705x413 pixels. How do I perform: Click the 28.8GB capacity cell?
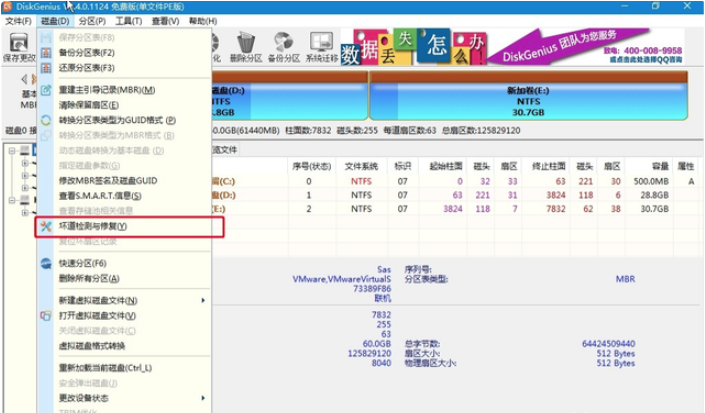coord(654,195)
